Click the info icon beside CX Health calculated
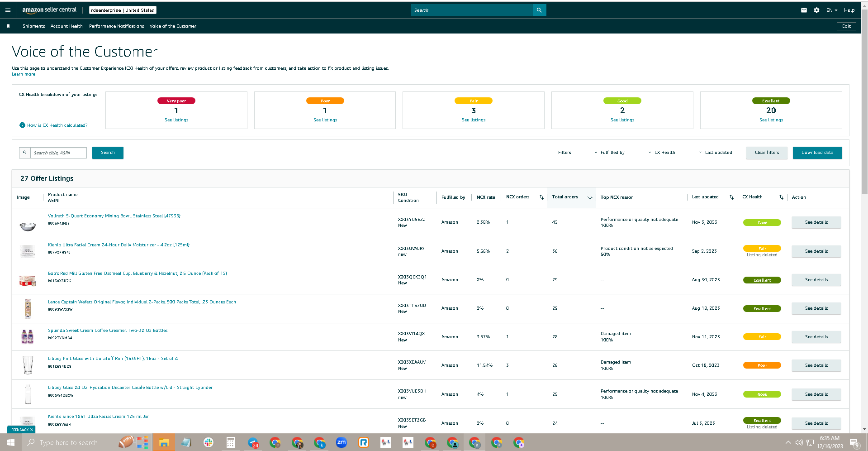The height and width of the screenshot is (451, 868). click(22, 125)
